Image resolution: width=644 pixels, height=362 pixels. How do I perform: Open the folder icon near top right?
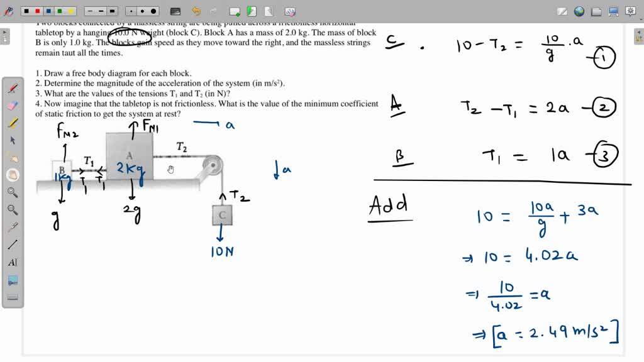pos(596,10)
